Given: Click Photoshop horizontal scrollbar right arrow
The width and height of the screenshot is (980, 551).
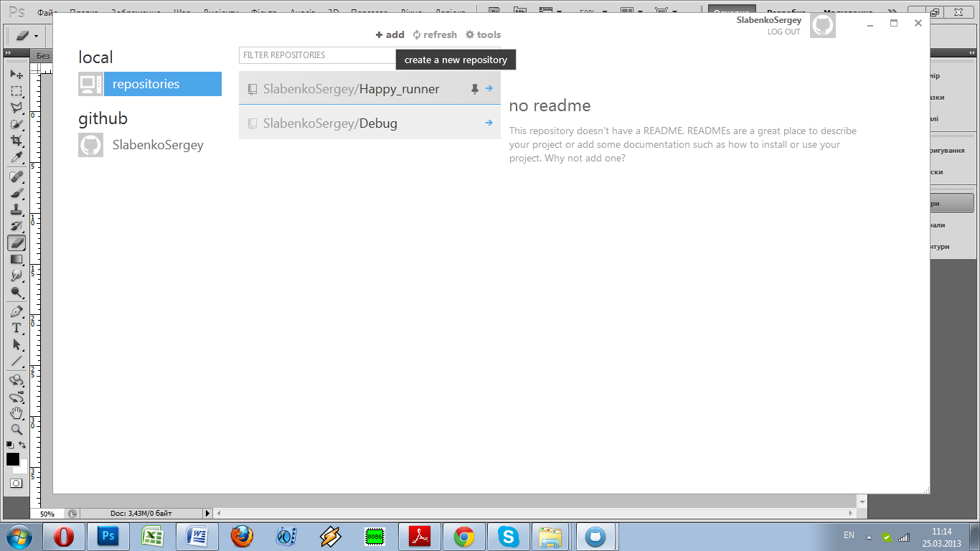Looking at the screenshot, I should (851, 514).
